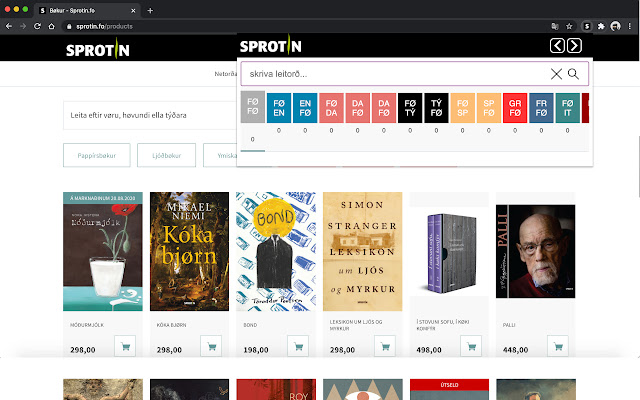Viewport: 640px width, 400px height.
Task: Click the back arrow in Sprotin popup
Action: pyautogui.click(x=557, y=46)
